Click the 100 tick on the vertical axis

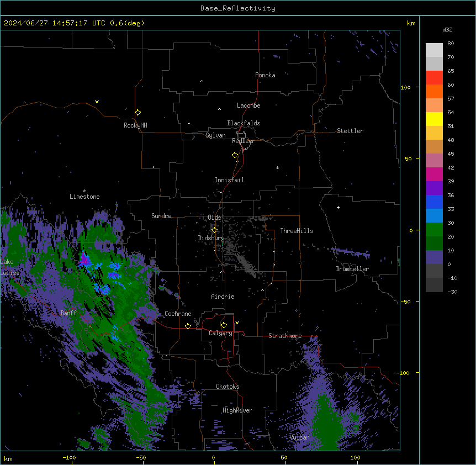[x=405, y=87]
